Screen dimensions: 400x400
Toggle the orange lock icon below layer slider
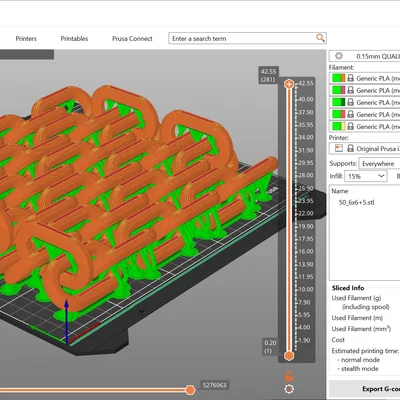click(x=289, y=377)
